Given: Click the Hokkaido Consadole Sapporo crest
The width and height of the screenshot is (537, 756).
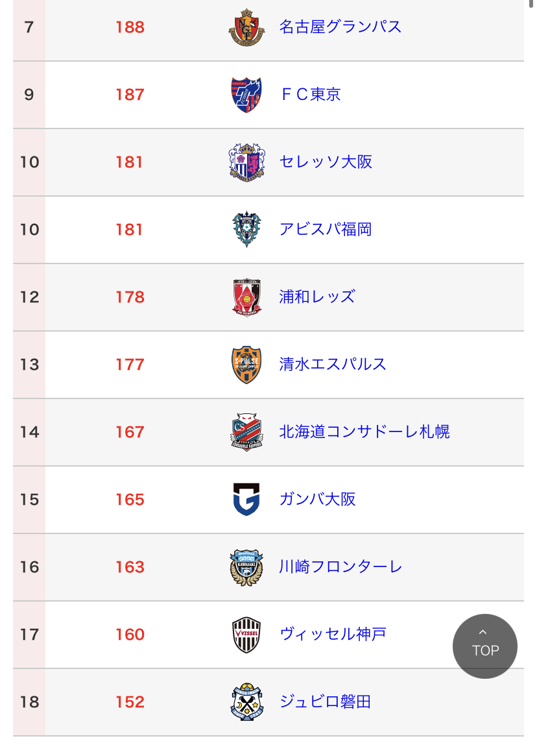Looking at the screenshot, I should [x=246, y=432].
